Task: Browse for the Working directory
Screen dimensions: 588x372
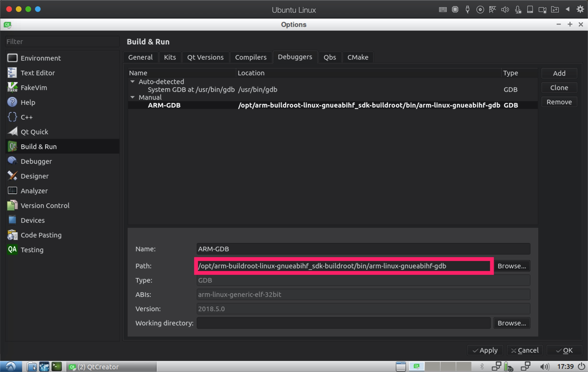Action: [x=512, y=323]
